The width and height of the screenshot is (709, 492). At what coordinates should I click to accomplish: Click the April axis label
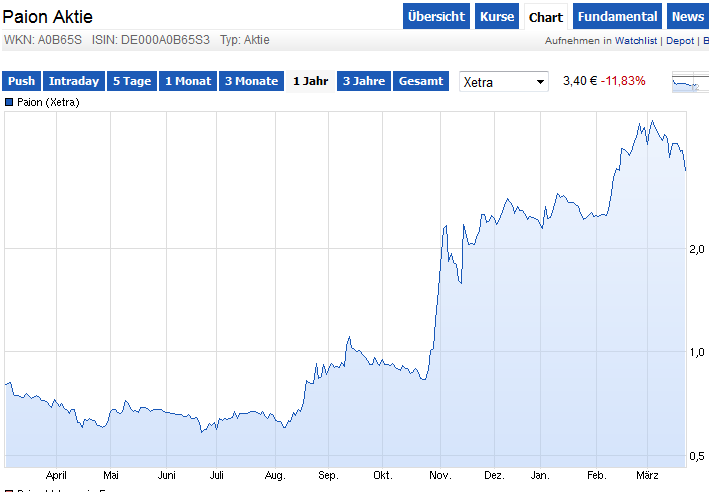point(56,475)
